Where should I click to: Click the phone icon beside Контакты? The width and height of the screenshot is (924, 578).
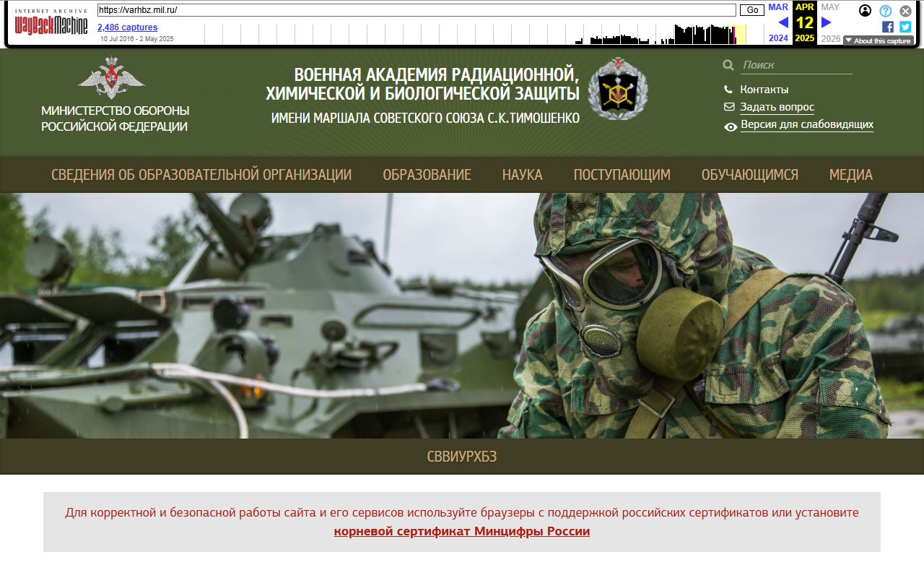[x=728, y=90]
